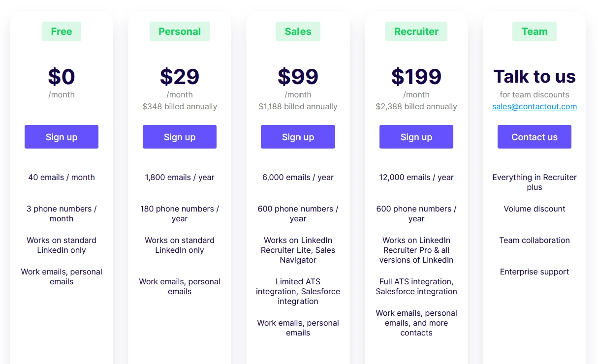
Task: Select the Team plan label badge
Action: [534, 31]
